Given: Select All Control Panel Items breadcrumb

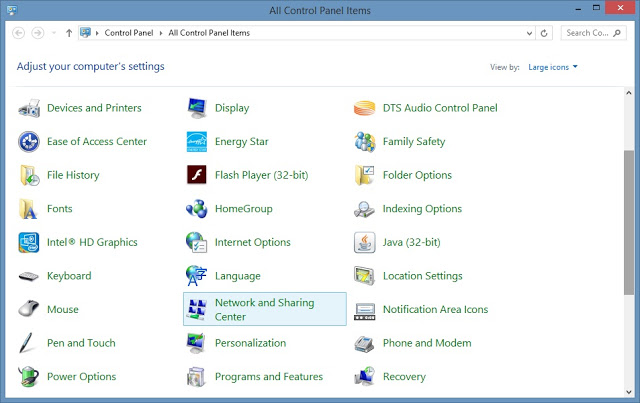Looking at the screenshot, I should click(x=208, y=33).
